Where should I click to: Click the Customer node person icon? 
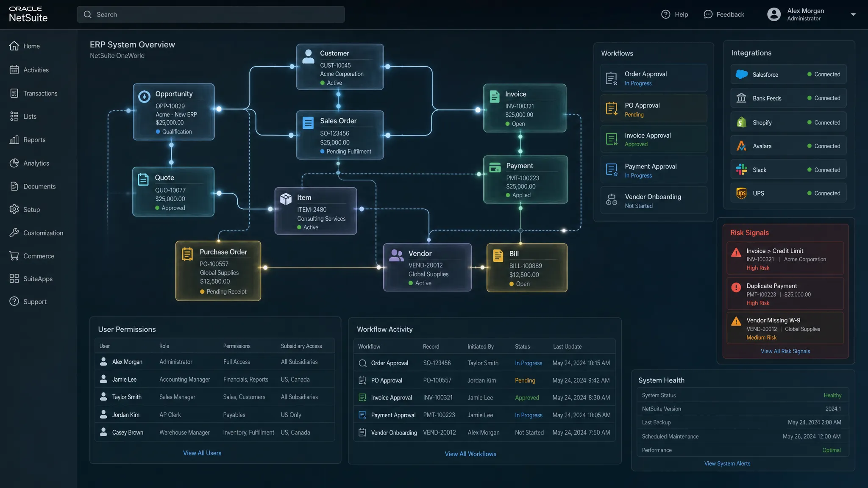pos(308,56)
